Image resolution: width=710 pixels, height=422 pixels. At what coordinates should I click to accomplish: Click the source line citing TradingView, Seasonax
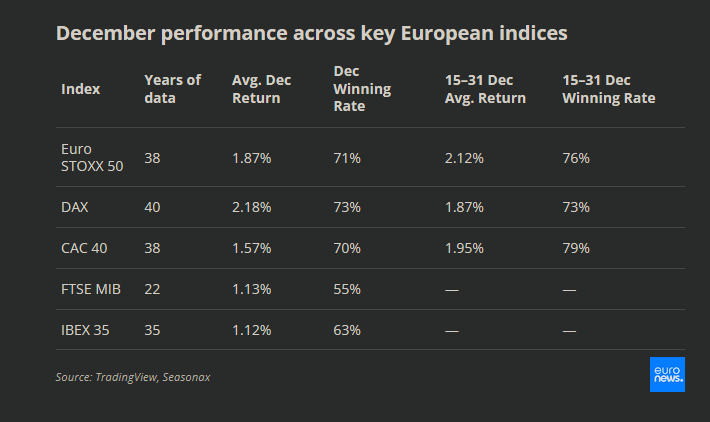tap(133, 377)
